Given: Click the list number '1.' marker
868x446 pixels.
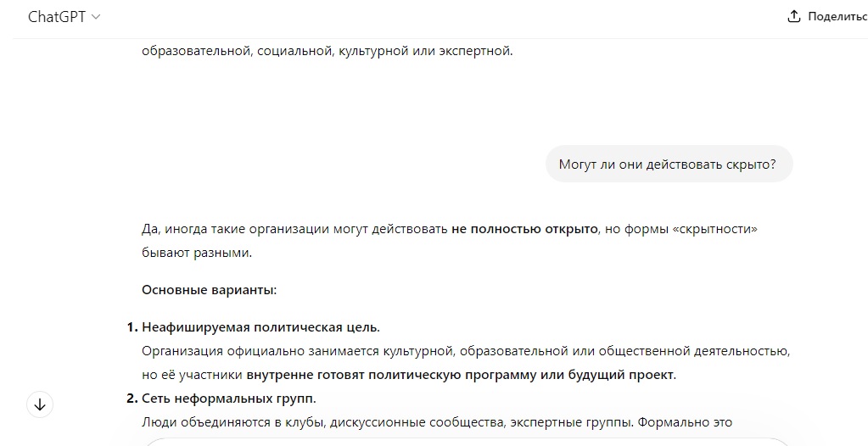Looking at the screenshot, I should point(132,327).
